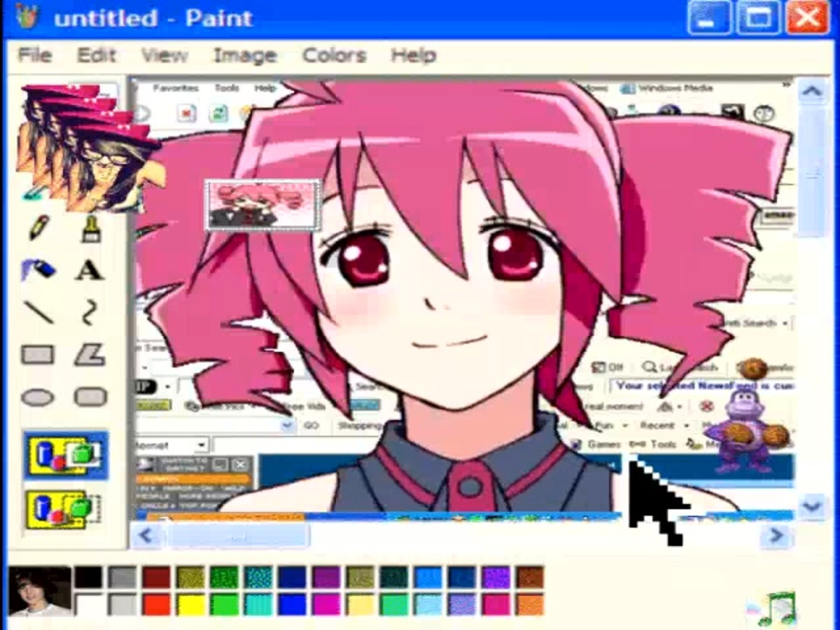Open the View menu
This screenshot has width=840, height=630.
click(164, 54)
